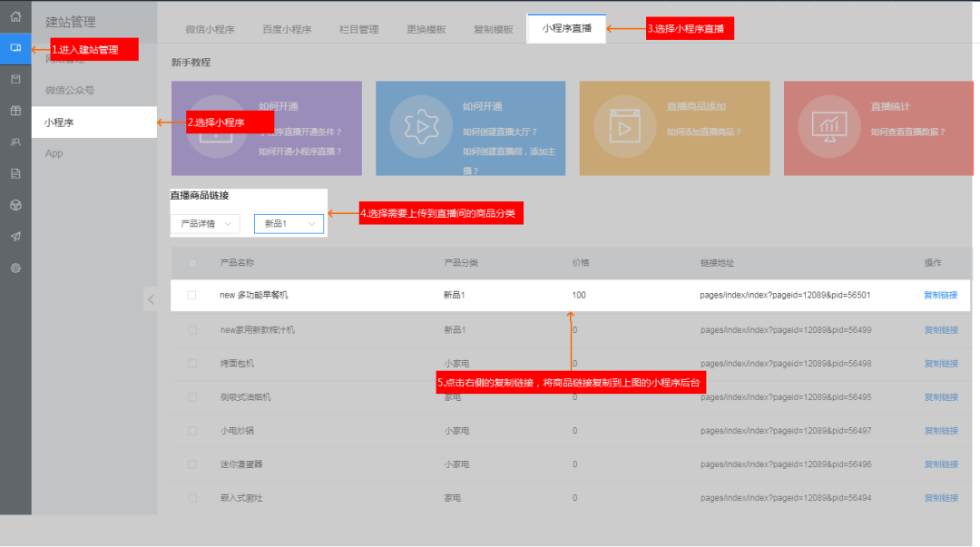Collapse the sidebar with the left arrow
Viewport: 980px width, 547px height.
pos(152,298)
